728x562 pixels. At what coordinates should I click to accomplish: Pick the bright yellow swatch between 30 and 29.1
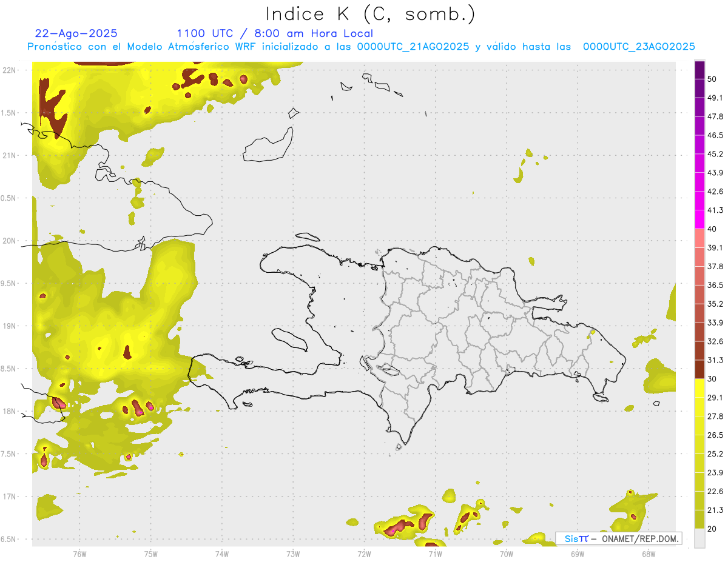pyautogui.click(x=699, y=388)
